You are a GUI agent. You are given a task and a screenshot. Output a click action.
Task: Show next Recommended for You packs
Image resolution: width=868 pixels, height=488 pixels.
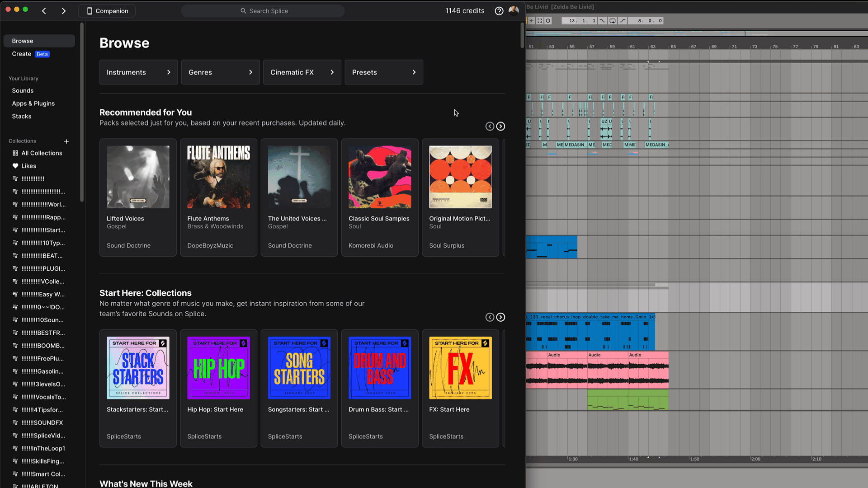(x=500, y=127)
